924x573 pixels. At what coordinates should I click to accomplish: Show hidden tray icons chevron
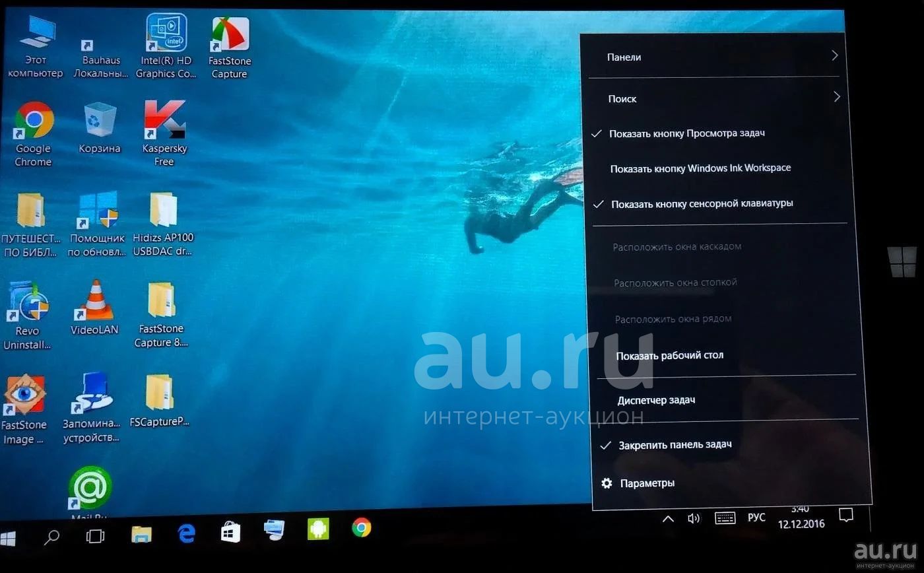[x=668, y=519]
